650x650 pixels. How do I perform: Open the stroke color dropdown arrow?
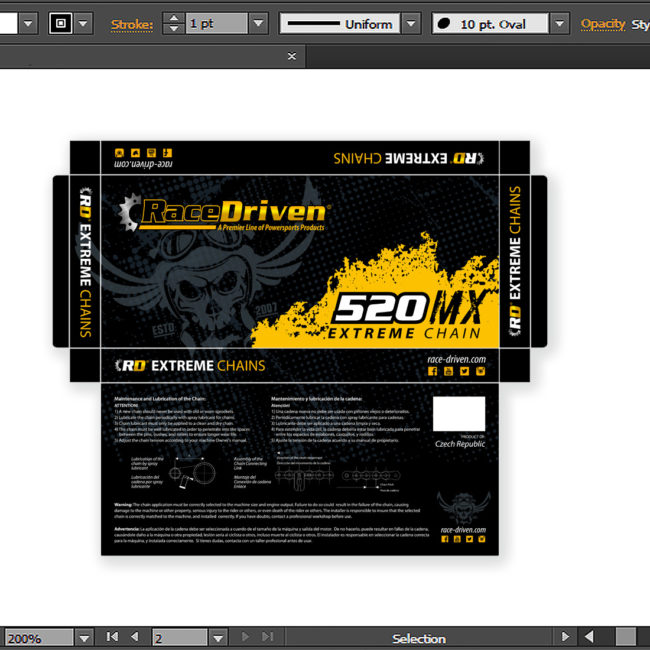83,24
